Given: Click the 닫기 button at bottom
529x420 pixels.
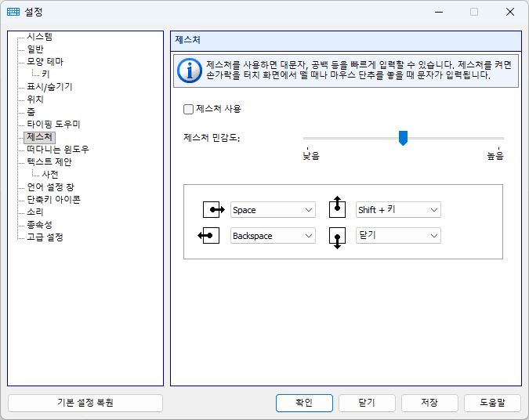Looking at the screenshot, I should (367, 403).
